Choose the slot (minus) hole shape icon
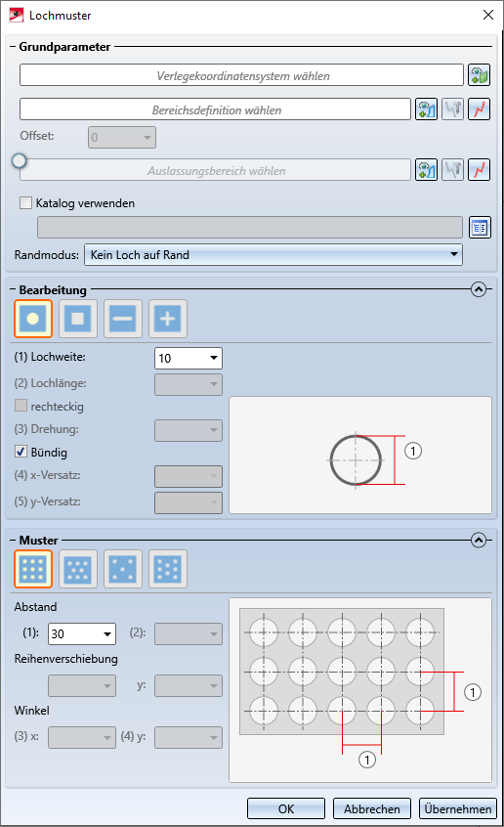Image resolution: width=504 pixels, height=827 pixels. [123, 319]
